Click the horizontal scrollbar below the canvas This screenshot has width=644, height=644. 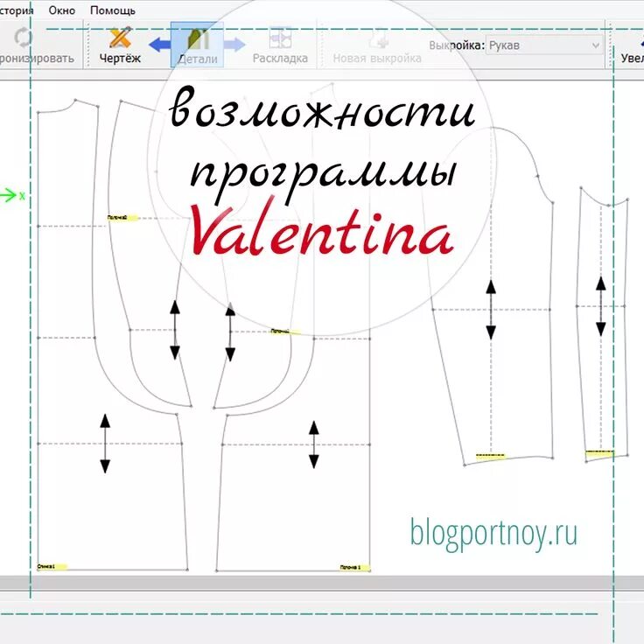pyautogui.click(x=322, y=583)
